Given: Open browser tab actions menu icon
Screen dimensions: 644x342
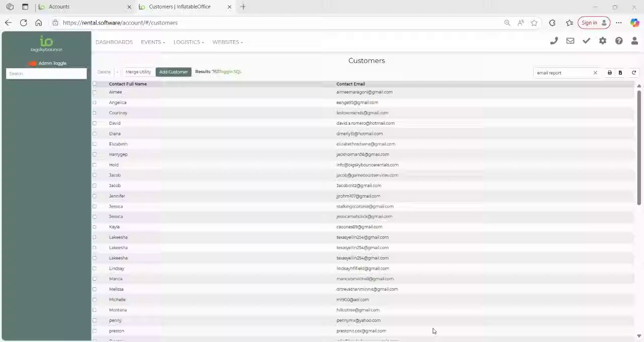Looking at the screenshot, I should pyautogui.click(x=25, y=7).
